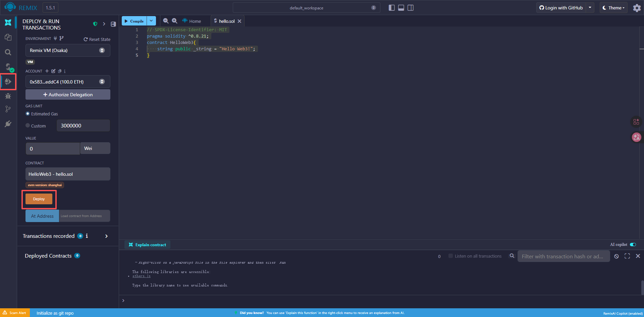
Task: Click the info icon beside ACCOUNT
Action: (x=65, y=71)
